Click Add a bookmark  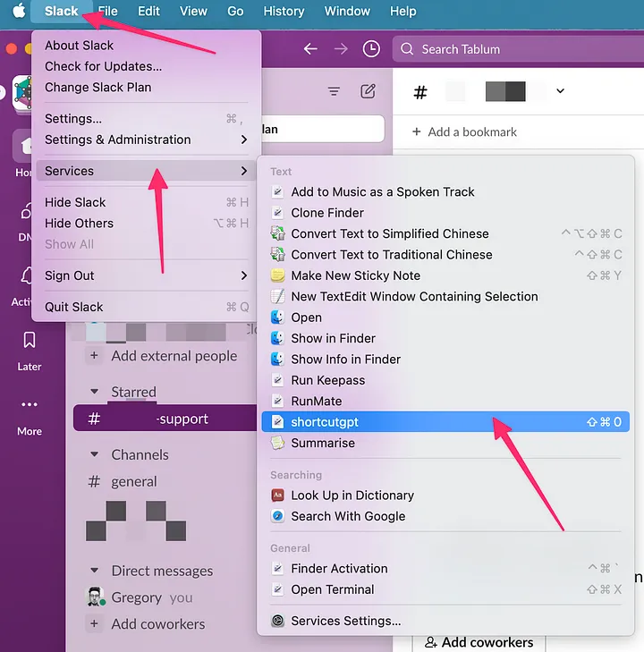(x=464, y=131)
